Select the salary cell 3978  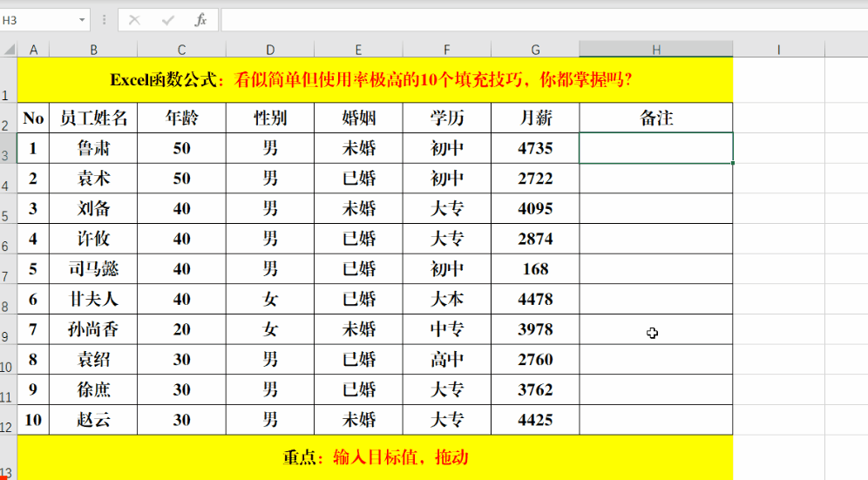pos(535,329)
